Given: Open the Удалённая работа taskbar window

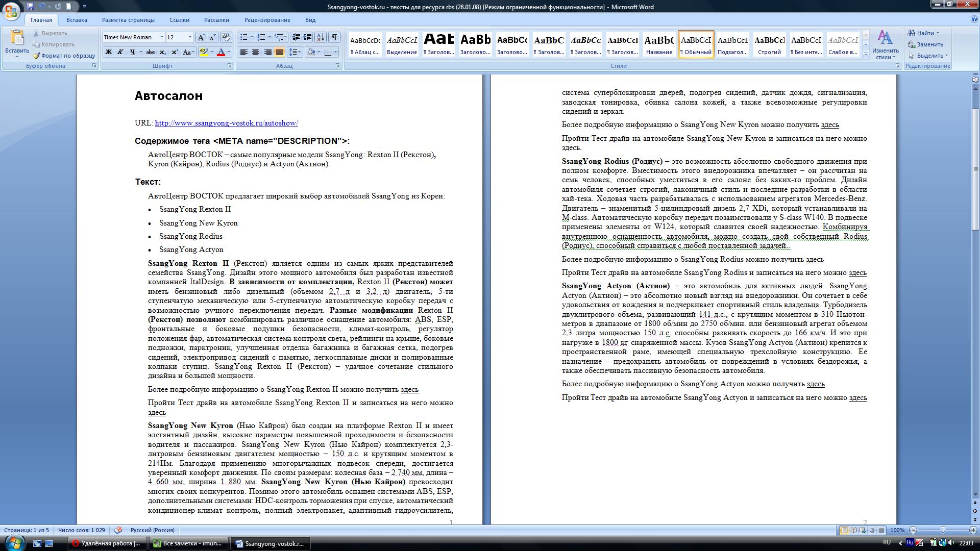Looking at the screenshot, I should click(106, 543).
